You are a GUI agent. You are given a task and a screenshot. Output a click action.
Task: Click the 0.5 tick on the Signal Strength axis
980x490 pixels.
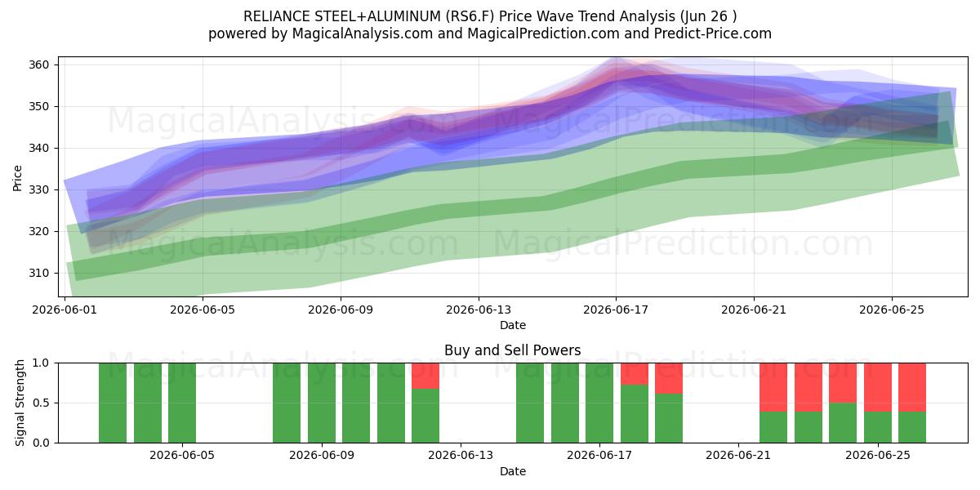(42, 403)
